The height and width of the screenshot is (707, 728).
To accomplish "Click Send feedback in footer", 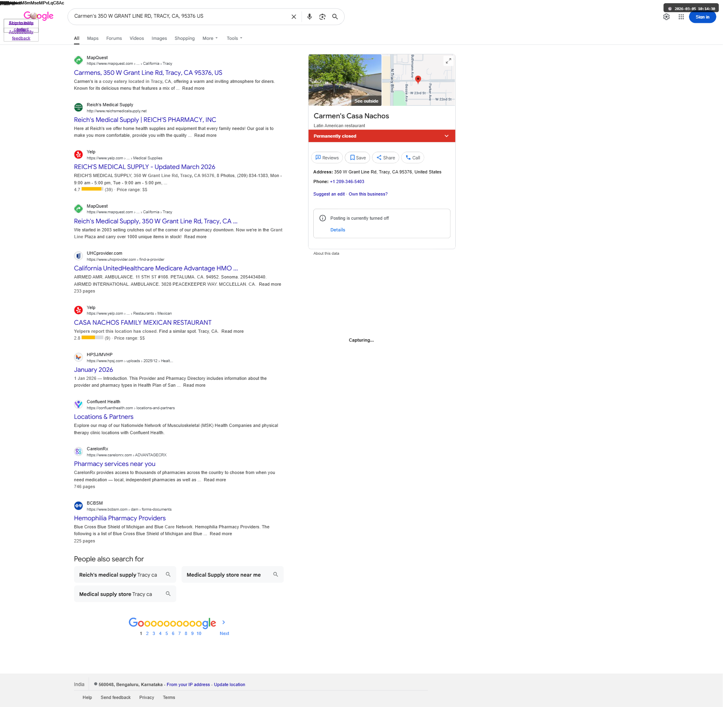I will point(116,697).
